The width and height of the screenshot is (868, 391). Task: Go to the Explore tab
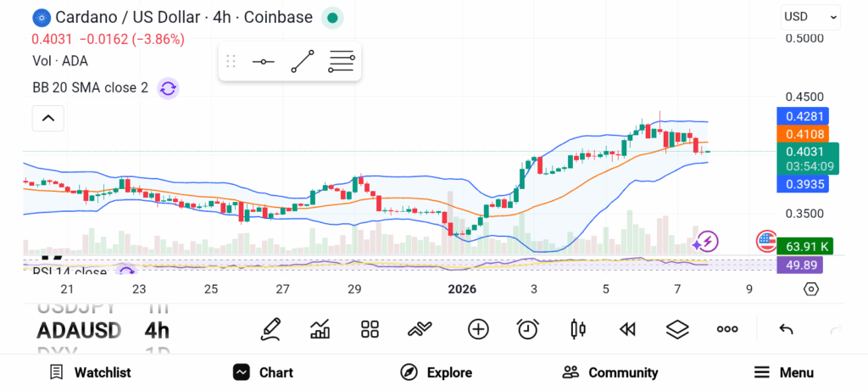(436, 372)
